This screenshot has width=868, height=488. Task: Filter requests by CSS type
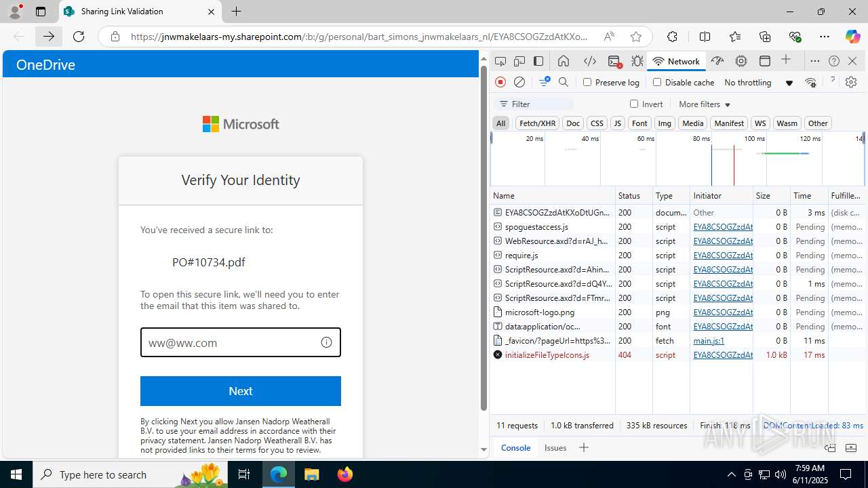point(597,123)
